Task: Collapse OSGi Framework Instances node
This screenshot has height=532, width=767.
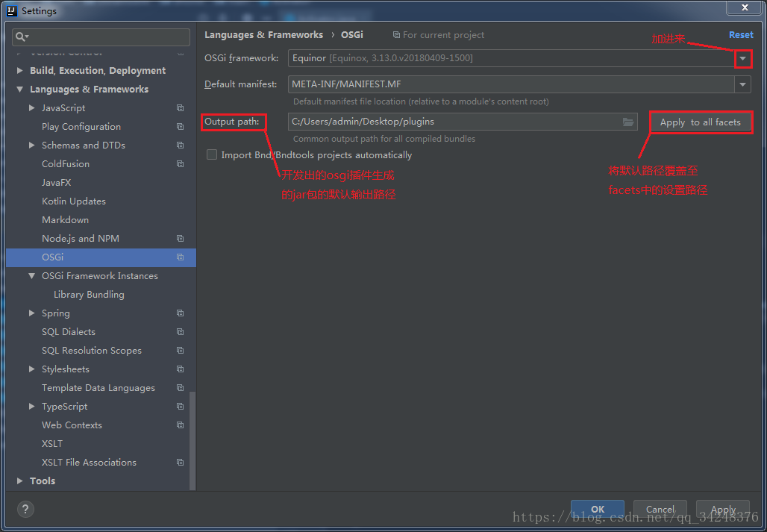Action: (x=32, y=276)
